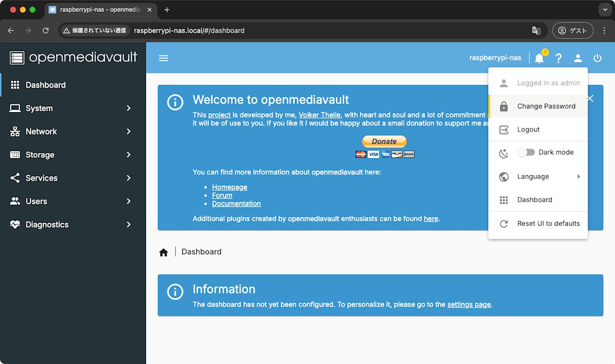Viewport: 615px width, 364px height.
Task: Expand the Users menu chevron
Action: tap(129, 201)
